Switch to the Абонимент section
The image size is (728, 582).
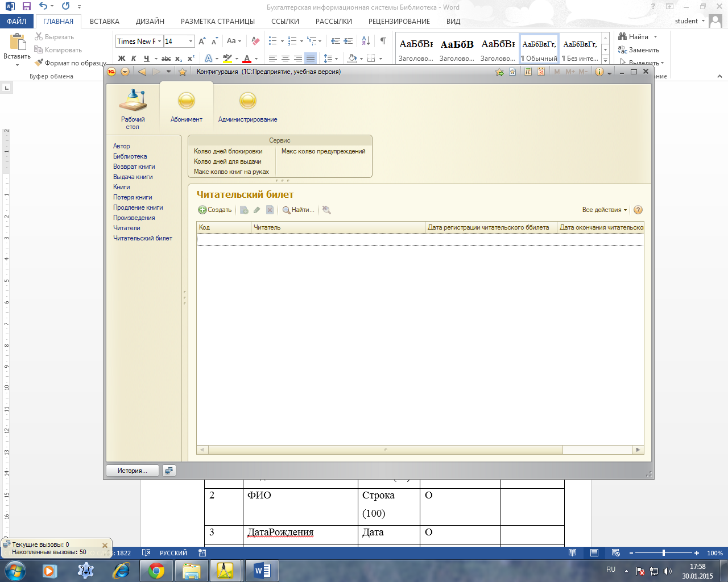coord(187,107)
